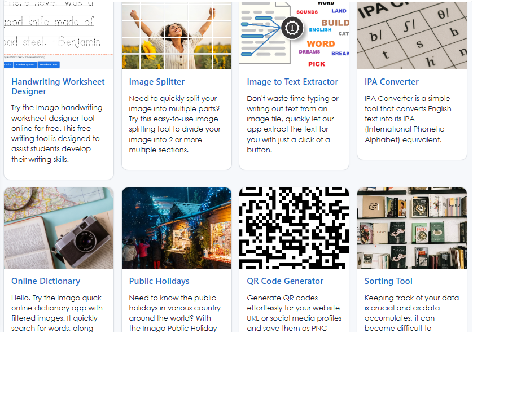Image resolution: width=508 pixels, height=420 pixels.
Task: Click the IPA Converter description text
Action: [408, 119]
